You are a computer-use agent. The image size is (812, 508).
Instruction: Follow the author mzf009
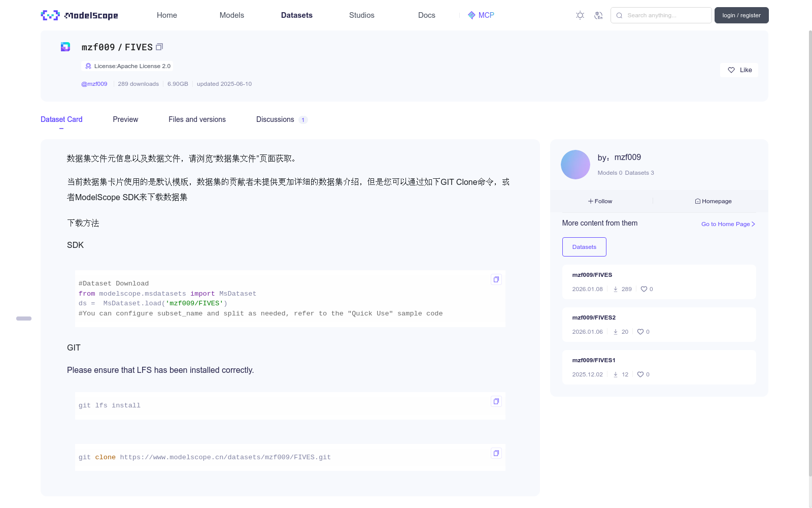pos(600,201)
